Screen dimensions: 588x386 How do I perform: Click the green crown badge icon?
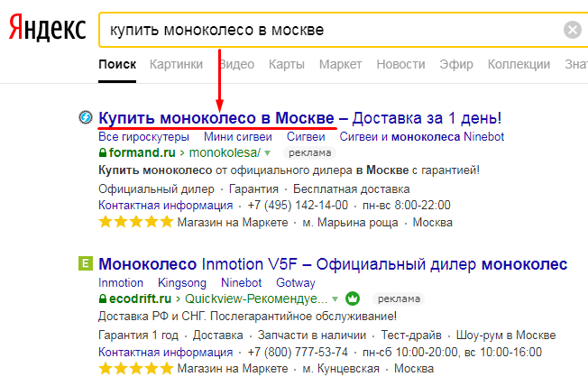353,299
